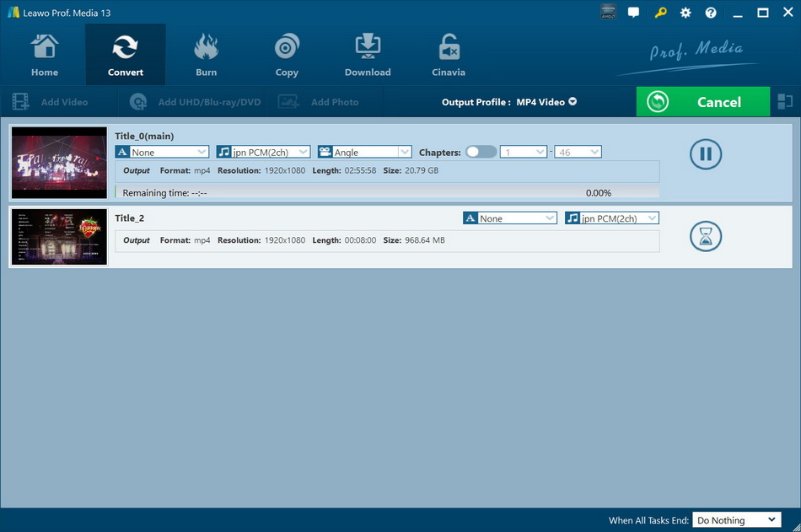This screenshot has height=532, width=801.
Task: Toggle the Chapters switch for Title_0
Action: (481, 152)
